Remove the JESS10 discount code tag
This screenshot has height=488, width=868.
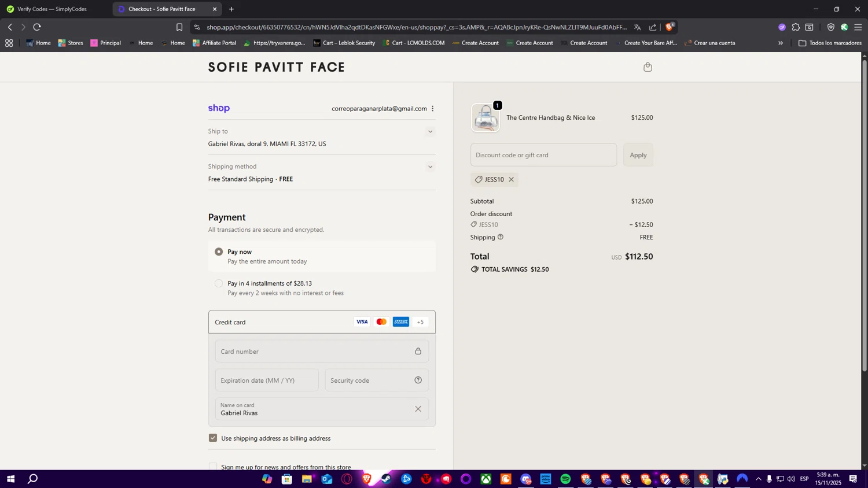[511, 179]
